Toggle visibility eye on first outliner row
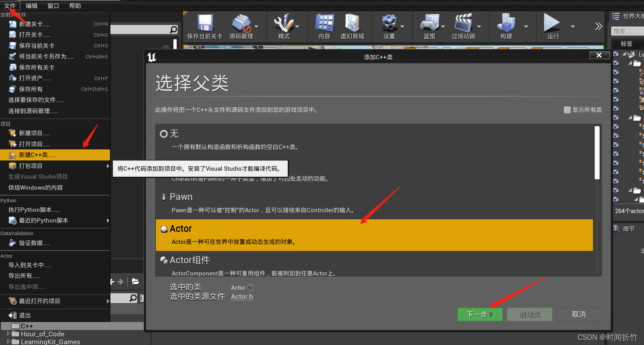 (616, 54)
